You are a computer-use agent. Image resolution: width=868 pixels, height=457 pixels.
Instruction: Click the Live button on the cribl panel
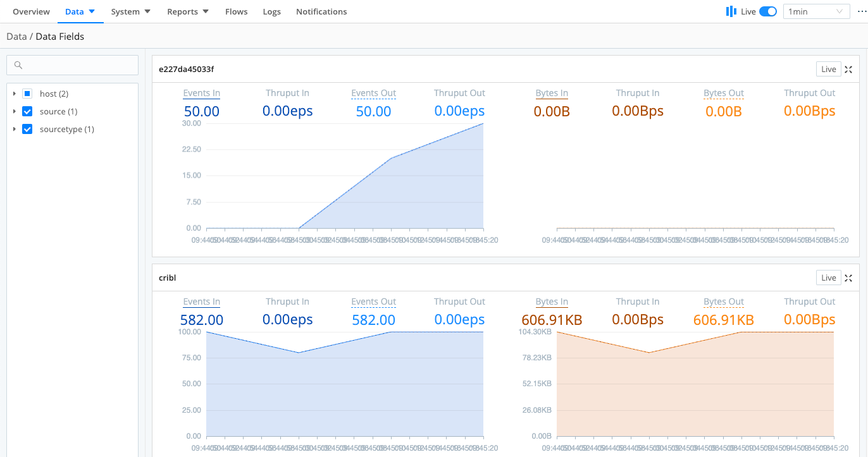[829, 277]
